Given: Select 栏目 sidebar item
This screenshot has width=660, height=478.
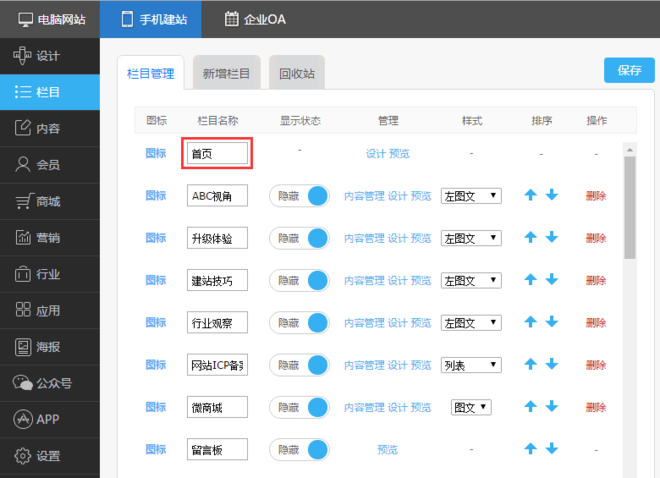Looking at the screenshot, I should [50, 92].
